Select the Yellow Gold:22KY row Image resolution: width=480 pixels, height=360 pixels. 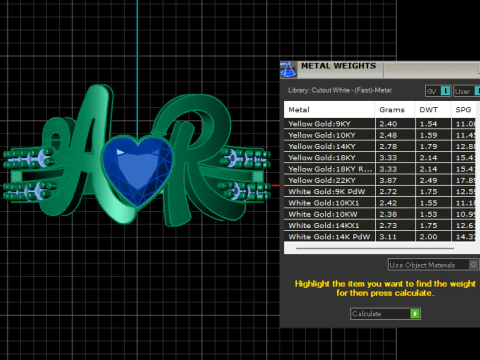(x=380, y=180)
